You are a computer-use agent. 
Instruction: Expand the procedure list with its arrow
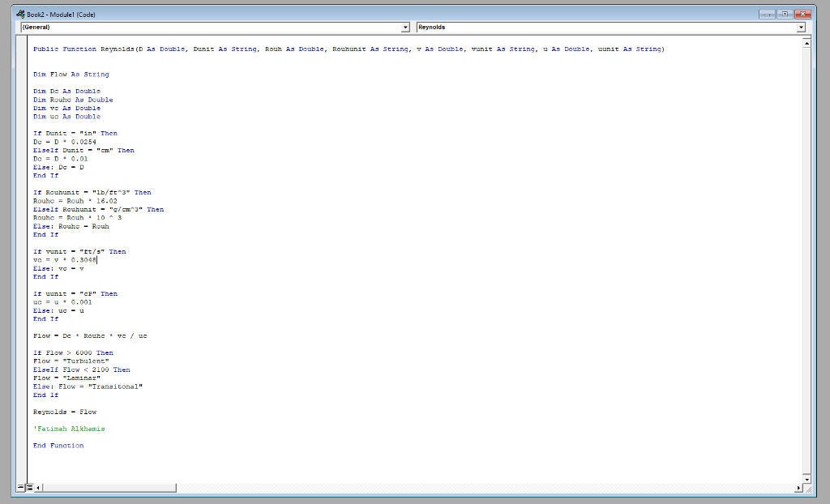(801, 27)
